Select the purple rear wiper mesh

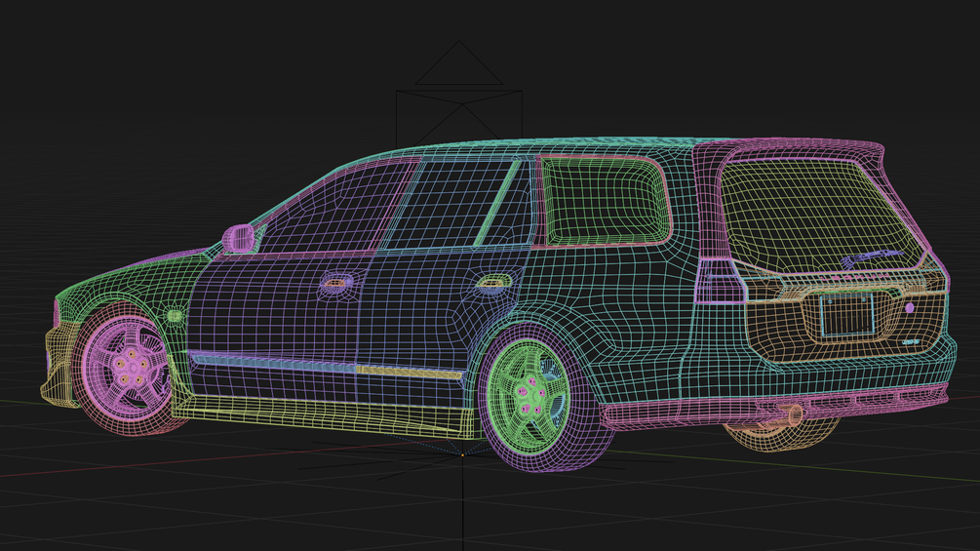[873, 257]
